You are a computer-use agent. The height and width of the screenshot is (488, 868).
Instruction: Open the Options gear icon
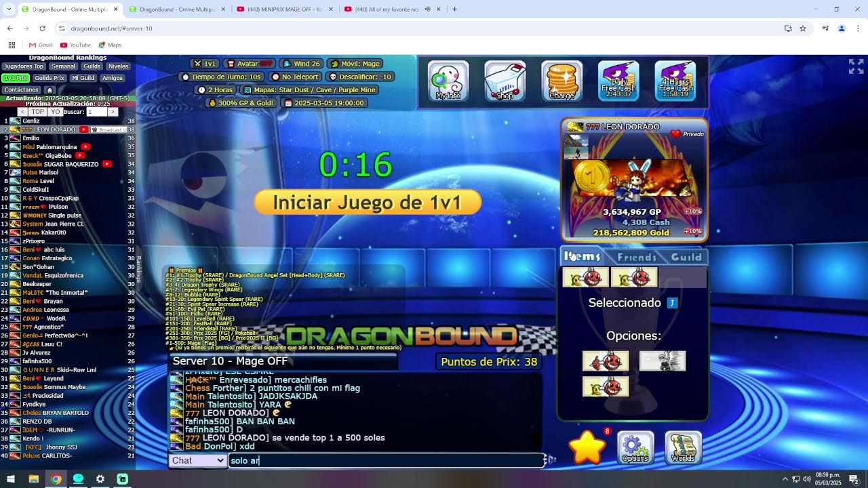(x=635, y=448)
